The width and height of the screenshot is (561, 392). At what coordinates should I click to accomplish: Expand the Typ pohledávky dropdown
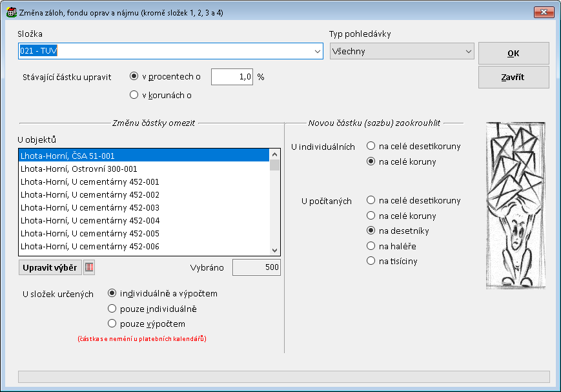coord(467,52)
